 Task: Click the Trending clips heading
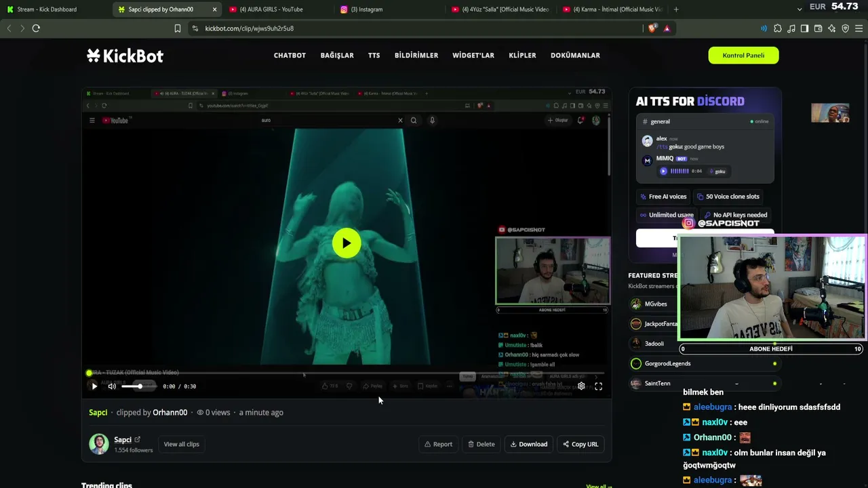(106, 485)
